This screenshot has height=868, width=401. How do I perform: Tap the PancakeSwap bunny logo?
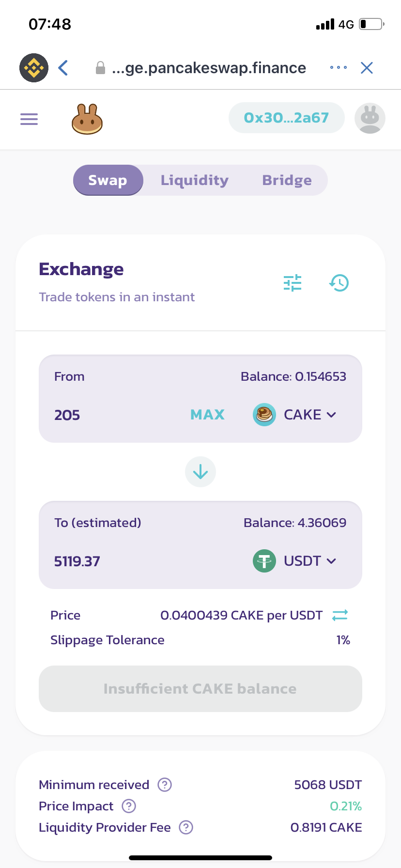click(87, 119)
